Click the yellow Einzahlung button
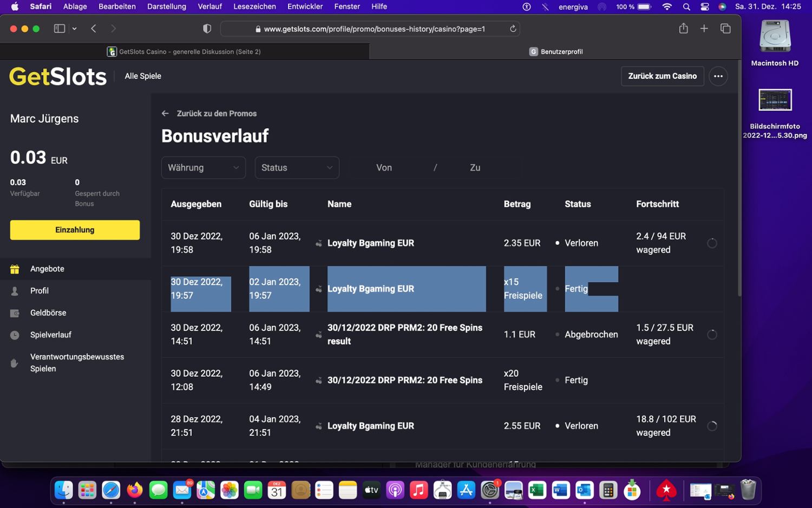Image resolution: width=812 pixels, height=508 pixels. coord(75,230)
